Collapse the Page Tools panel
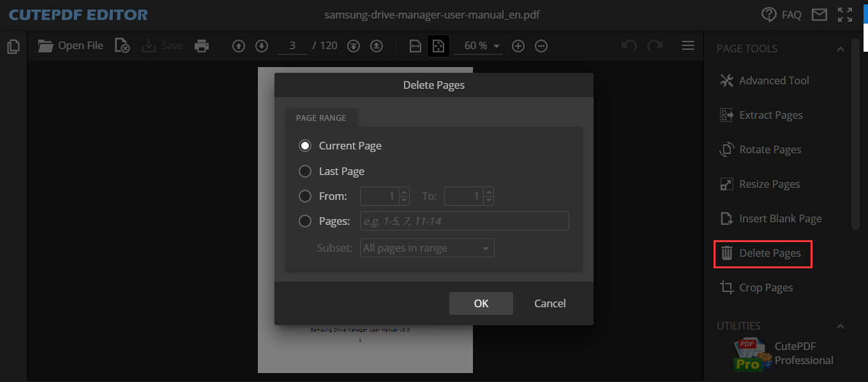 (x=841, y=48)
